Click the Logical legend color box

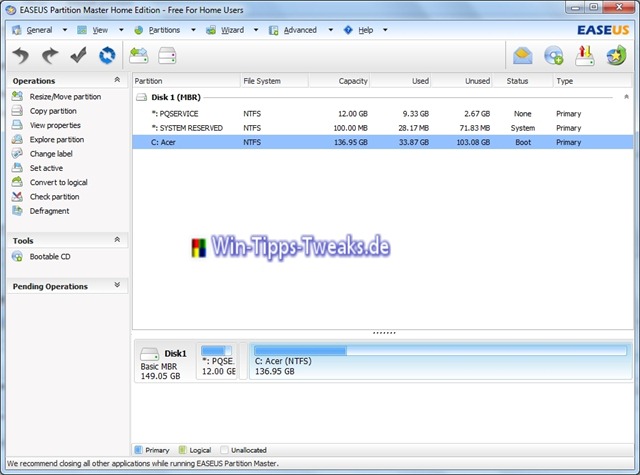pyautogui.click(x=182, y=450)
